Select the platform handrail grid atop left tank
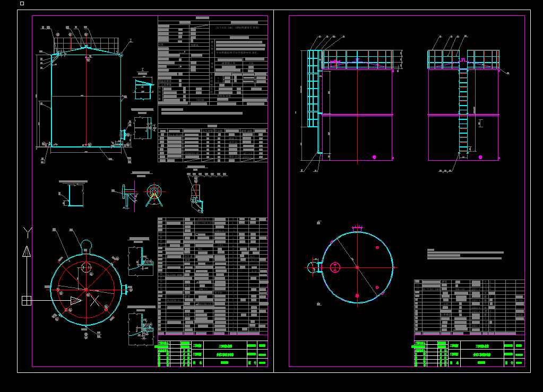Image resolution: width=543 pixels, height=392 pixels. coord(86,44)
